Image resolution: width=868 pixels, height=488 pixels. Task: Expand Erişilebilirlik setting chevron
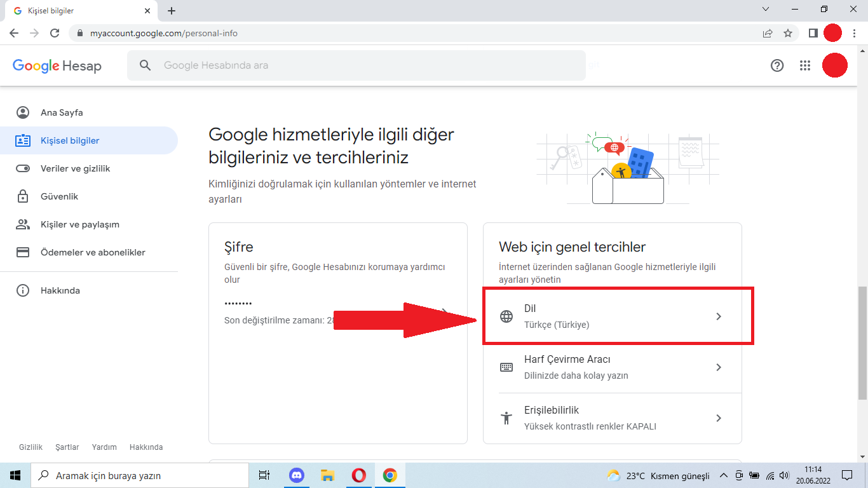[719, 418]
